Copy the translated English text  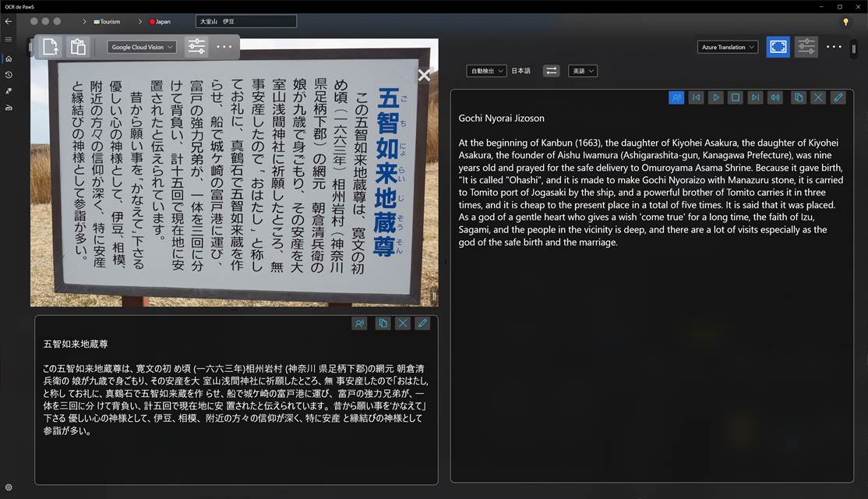798,97
